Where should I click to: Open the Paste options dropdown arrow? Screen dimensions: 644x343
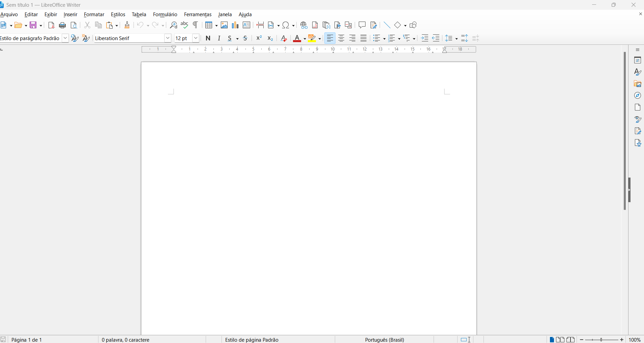[x=117, y=26]
